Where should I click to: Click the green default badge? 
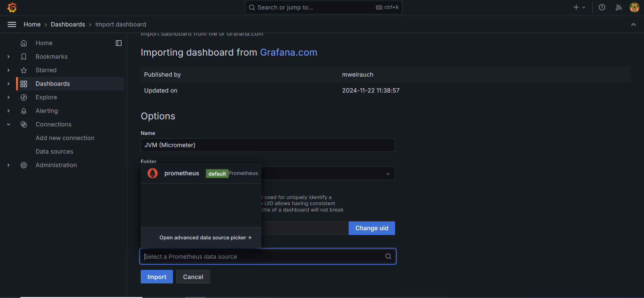(217, 174)
